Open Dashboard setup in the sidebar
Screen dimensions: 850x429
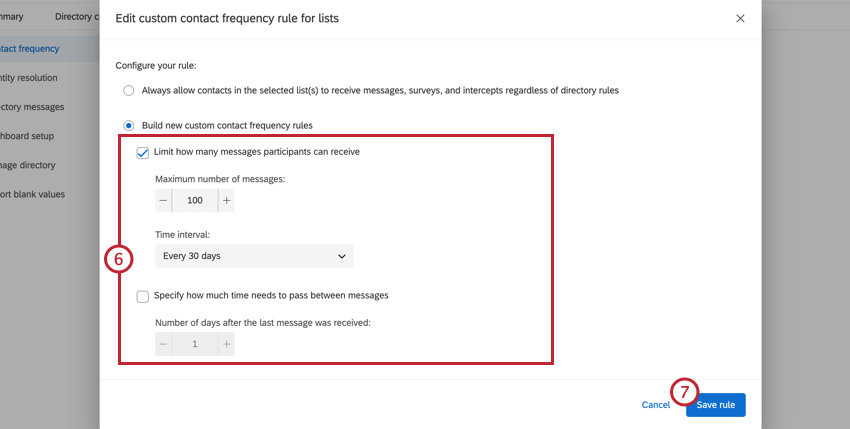27,136
